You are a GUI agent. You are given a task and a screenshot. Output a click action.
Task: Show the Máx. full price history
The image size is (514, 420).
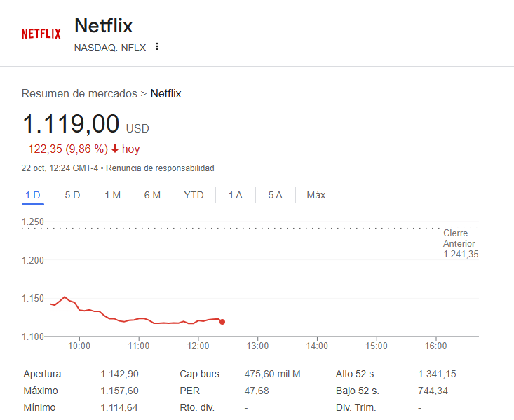317,195
